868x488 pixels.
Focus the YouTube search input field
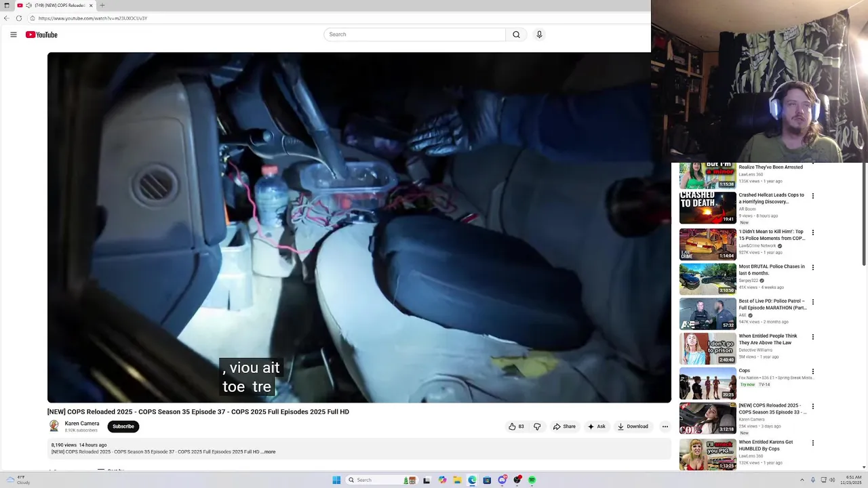coord(415,35)
